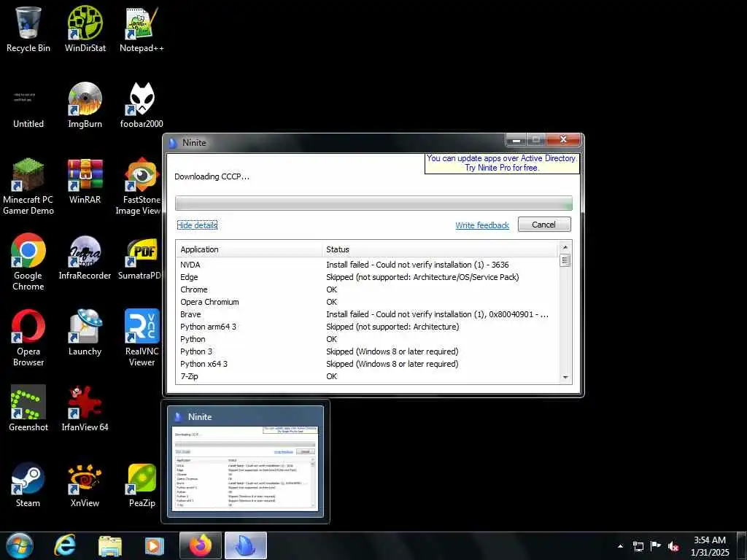
Task: Click the muted volume tray icon
Action: (673, 546)
